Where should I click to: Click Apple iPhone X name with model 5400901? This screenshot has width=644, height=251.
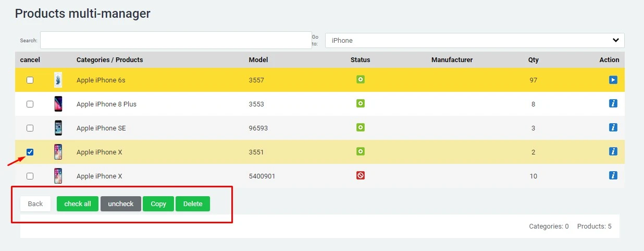pos(99,176)
